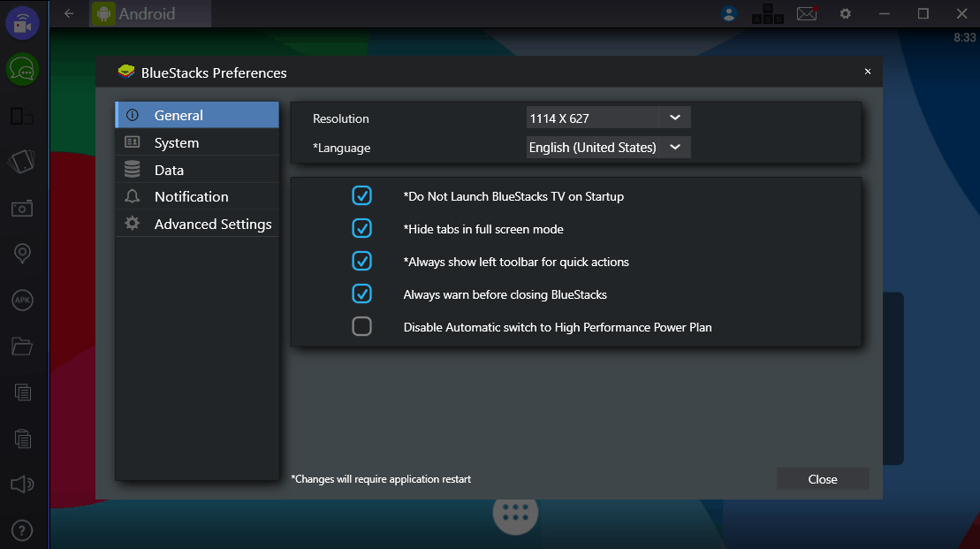980x549 pixels.
Task: Minimize the BlueStacks window
Action: [885, 14]
